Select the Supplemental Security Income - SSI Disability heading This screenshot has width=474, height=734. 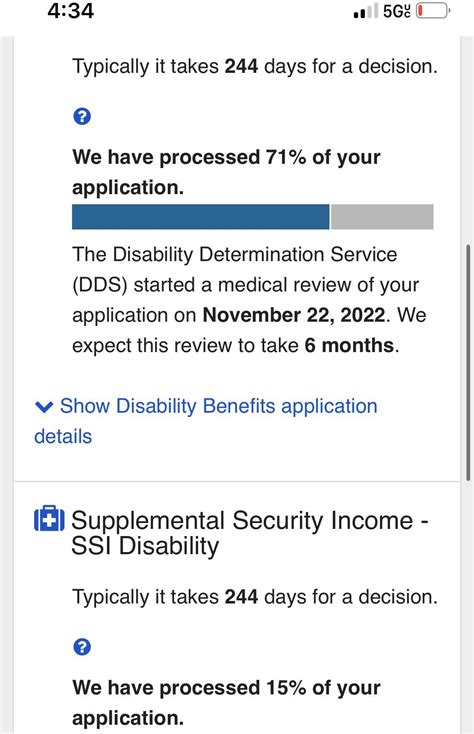click(x=250, y=533)
